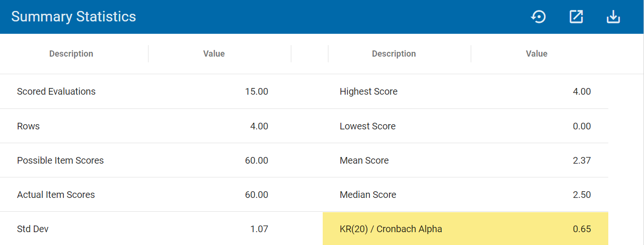This screenshot has height=245, width=644.
Task: Click the Summary Statistics panel title
Action: pyautogui.click(x=74, y=17)
